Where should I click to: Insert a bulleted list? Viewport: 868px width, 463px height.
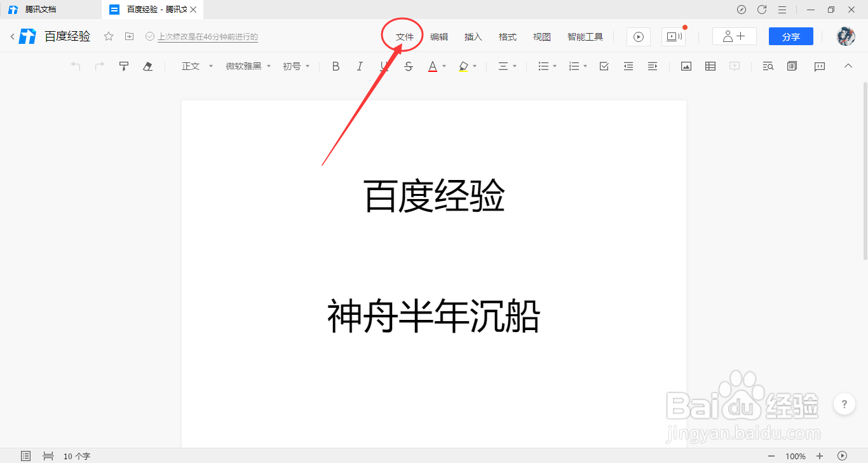[x=543, y=66]
